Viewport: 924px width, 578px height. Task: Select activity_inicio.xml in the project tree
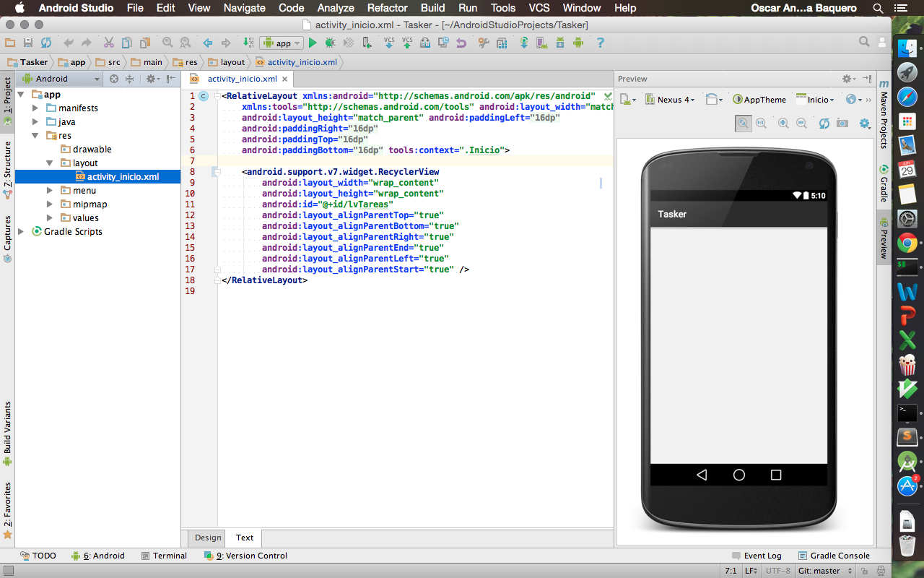pyautogui.click(x=97, y=176)
